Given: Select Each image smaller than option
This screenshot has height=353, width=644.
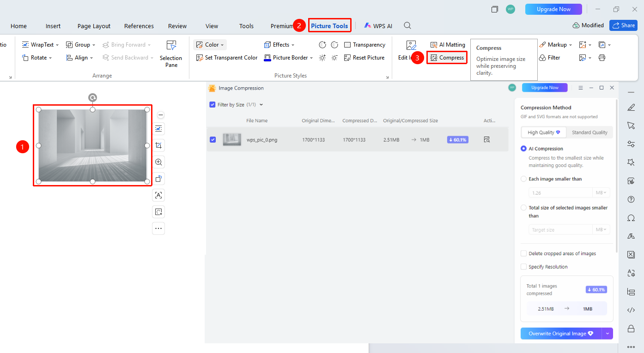Looking at the screenshot, I should point(523,179).
